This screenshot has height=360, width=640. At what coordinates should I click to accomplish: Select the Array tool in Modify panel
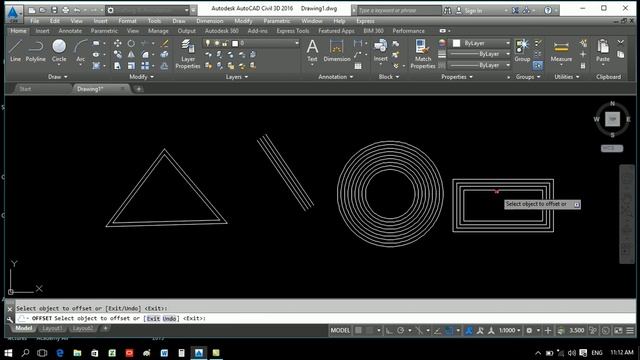[x=145, y=66]
